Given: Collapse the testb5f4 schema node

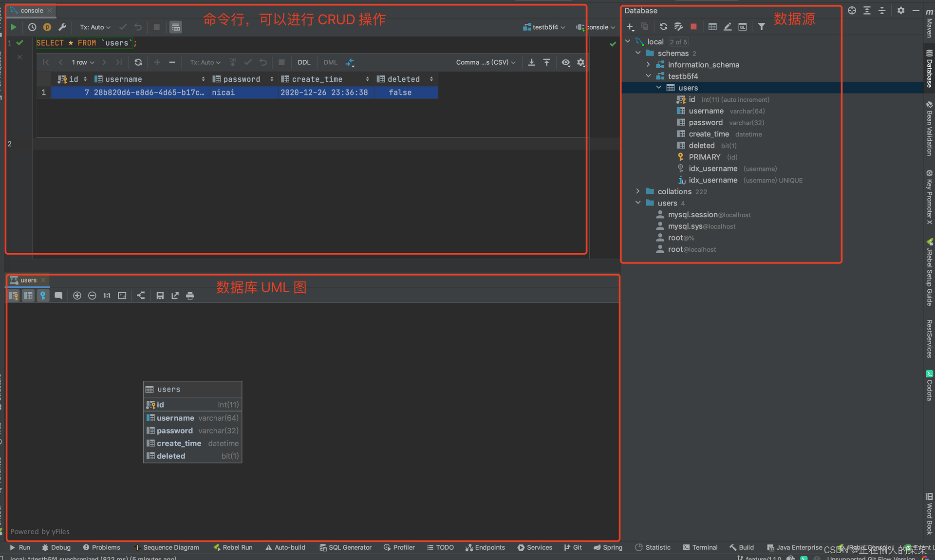Looking at the screenshot, I should (648, 76).
